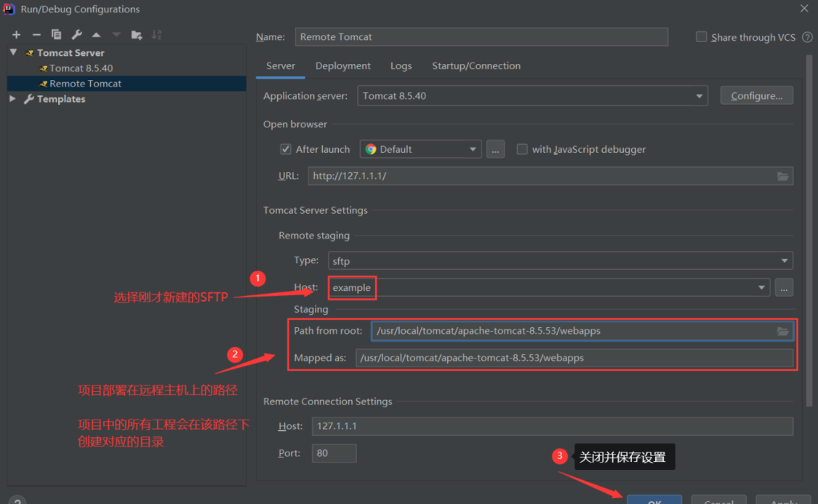Remove the selected configuration with minus icon

click(x=36, y=35)
